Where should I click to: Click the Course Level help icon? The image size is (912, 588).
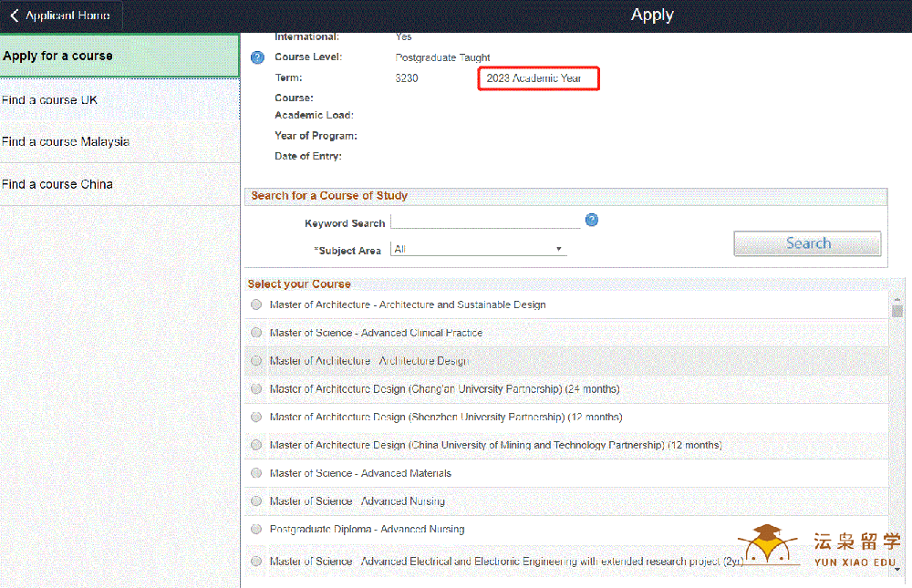point(258,57)
